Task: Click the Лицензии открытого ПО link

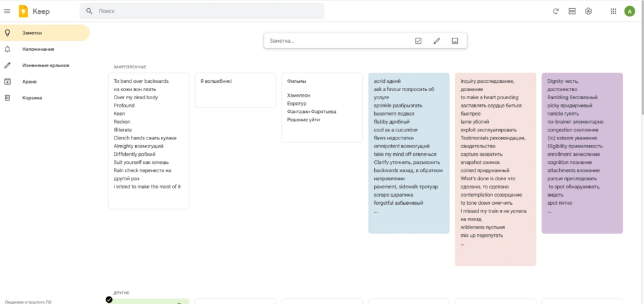Action: click(28, 302)
